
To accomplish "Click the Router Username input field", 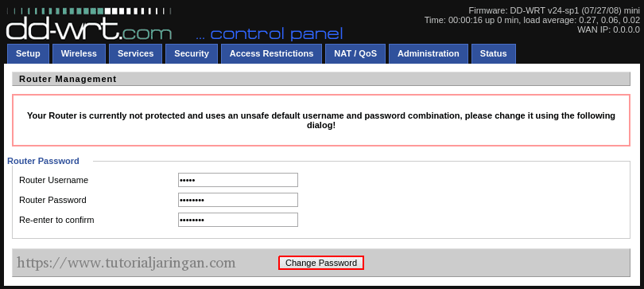I will (x=238, y=180).
